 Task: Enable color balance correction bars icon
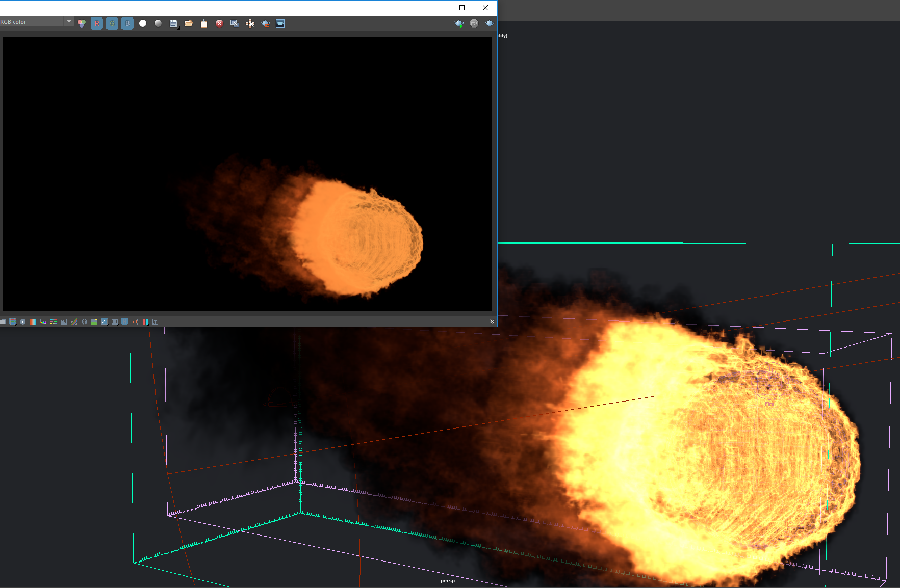54,322
